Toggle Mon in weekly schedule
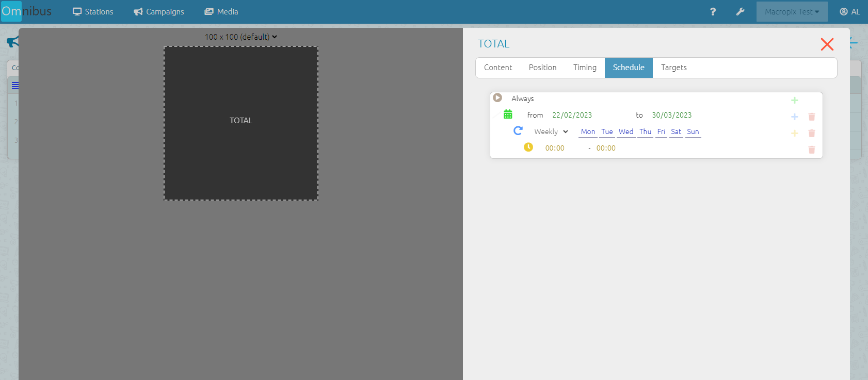Image resolution: width=868 pixels, height=380 pixels. point(588,132)
